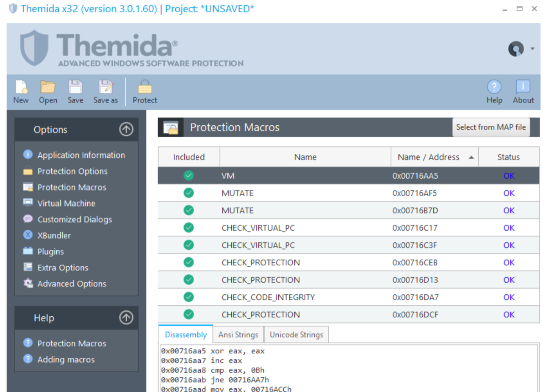
Task: Click address 0x00716AF5 in the table
Action: [x=415, y=193]
